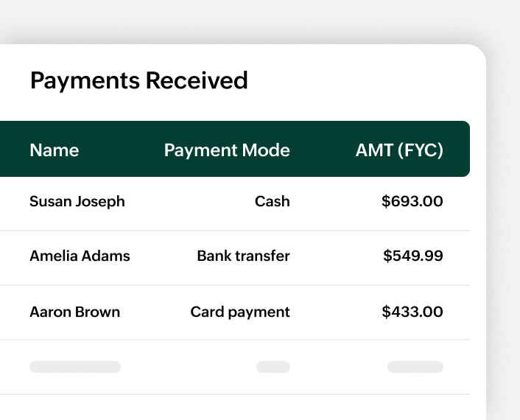Sort by the Payment Mode column header
The height and width of the screenshot is (420, 520).
(227, 150)
